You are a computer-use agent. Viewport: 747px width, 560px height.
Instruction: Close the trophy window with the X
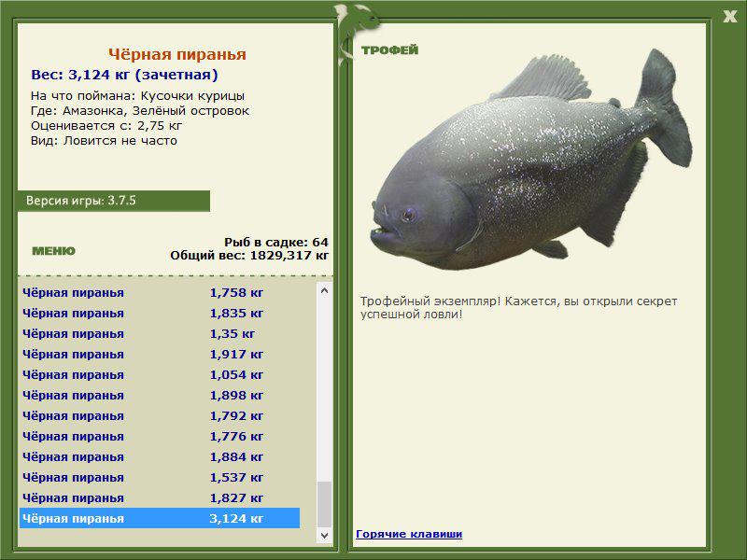(729, 15)
